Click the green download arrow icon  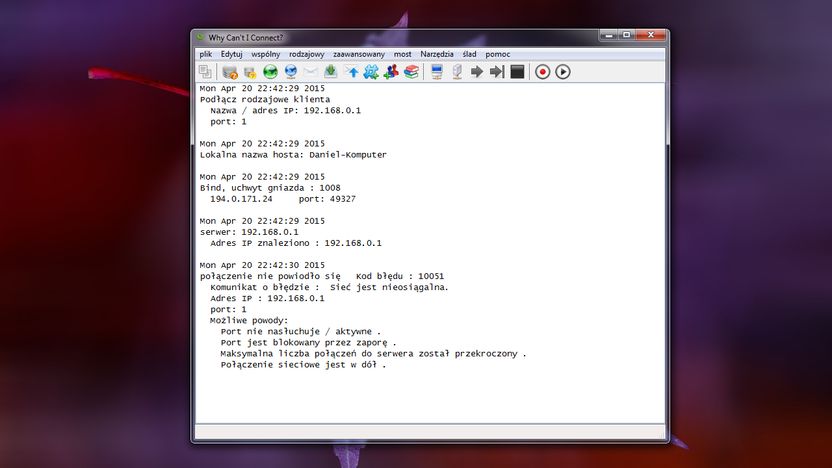[x=331, y=72]
